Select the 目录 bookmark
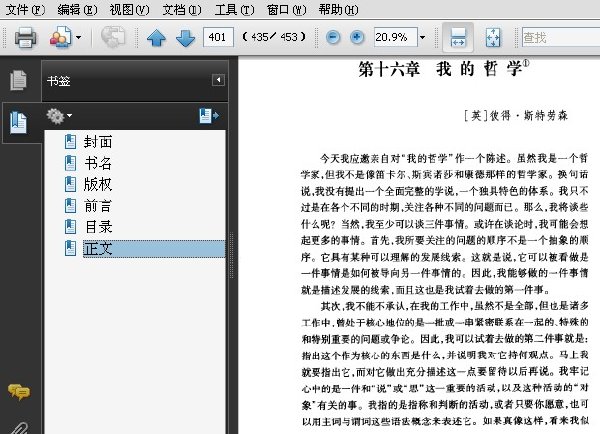 (x=98, y=227)
